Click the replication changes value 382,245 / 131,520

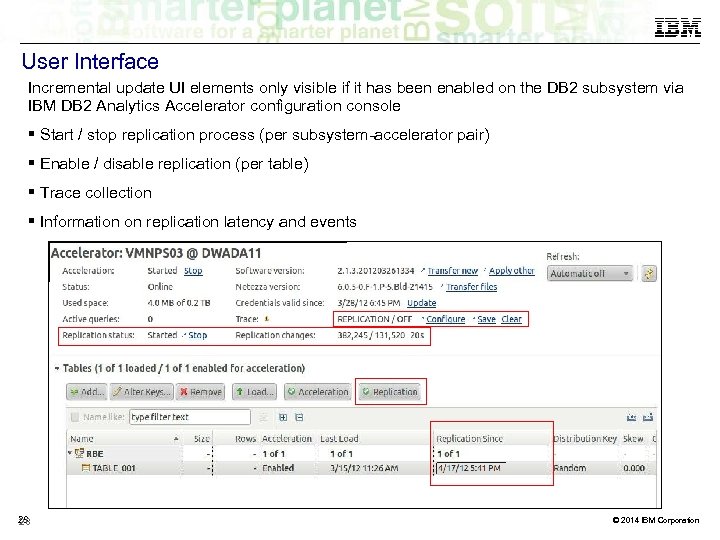click(x=371, y=335)
